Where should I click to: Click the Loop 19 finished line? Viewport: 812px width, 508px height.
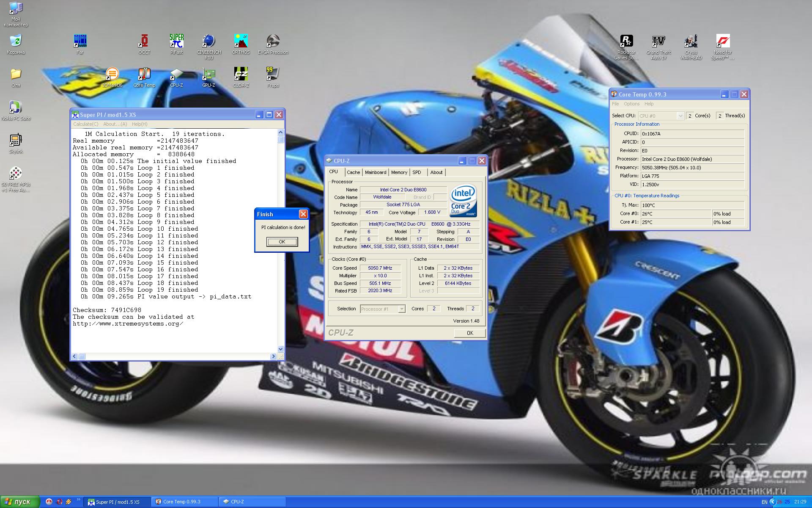coord(140,290)
